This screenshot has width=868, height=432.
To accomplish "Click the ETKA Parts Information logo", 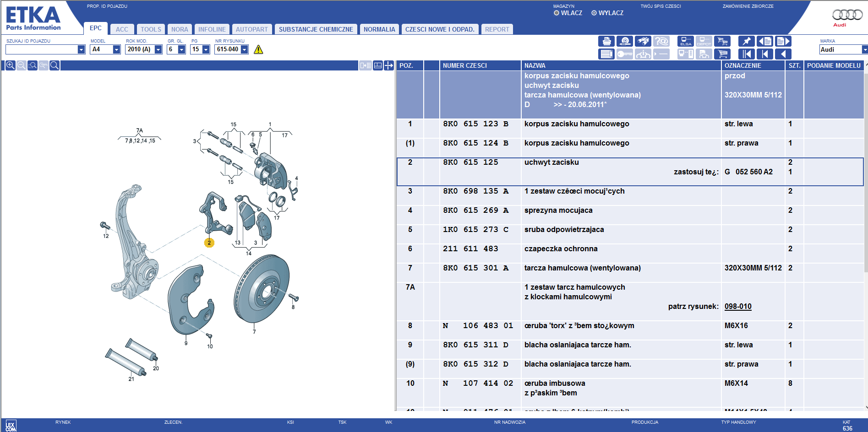I will 33,18.
